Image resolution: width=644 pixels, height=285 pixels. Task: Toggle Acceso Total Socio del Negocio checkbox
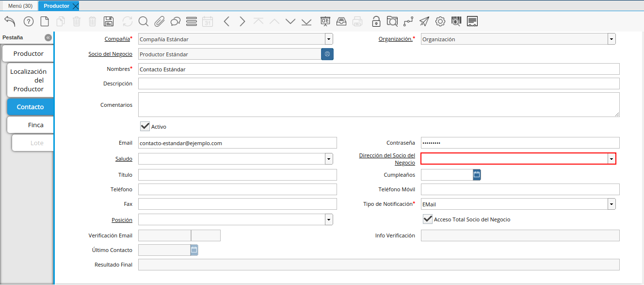(x=428, y=219)
